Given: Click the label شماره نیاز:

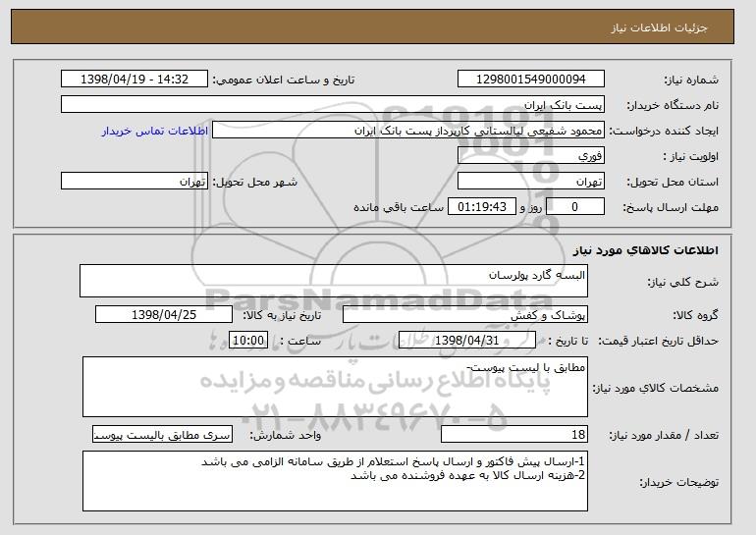Looking at the screenshot, I should [691, 80].
